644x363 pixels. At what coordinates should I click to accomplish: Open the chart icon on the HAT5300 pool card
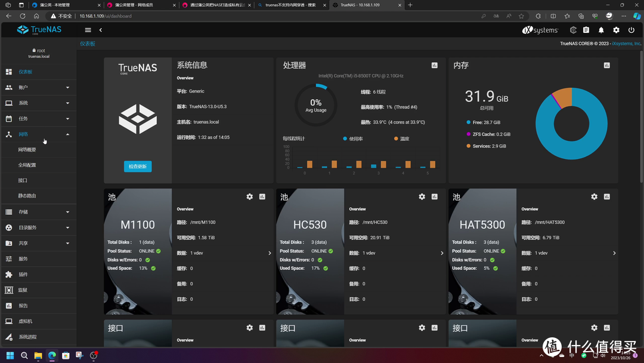pyautogui.click(x=607, y=196)
